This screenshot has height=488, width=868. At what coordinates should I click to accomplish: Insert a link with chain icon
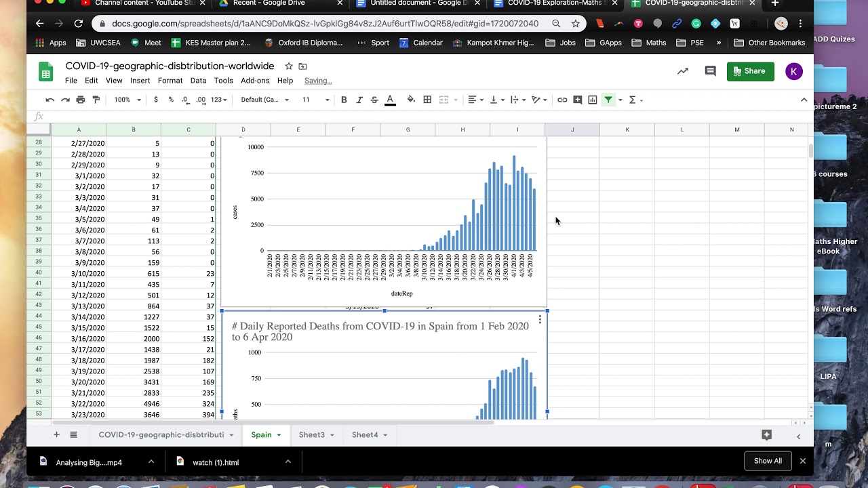562,100
